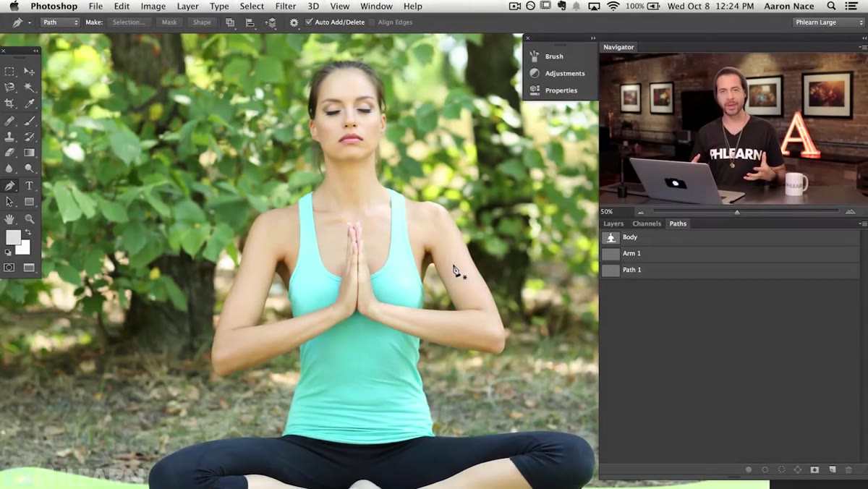This screenshot has height=489, width=868.
Task: Pick the Eraser tool
Action: pyautogui.click(x=10, y=153)
